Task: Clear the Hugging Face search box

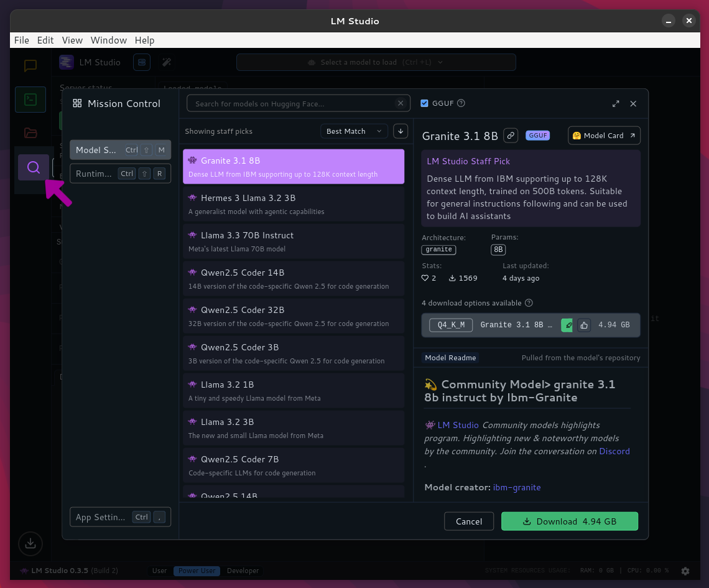Action: click(x=401, y=103)
